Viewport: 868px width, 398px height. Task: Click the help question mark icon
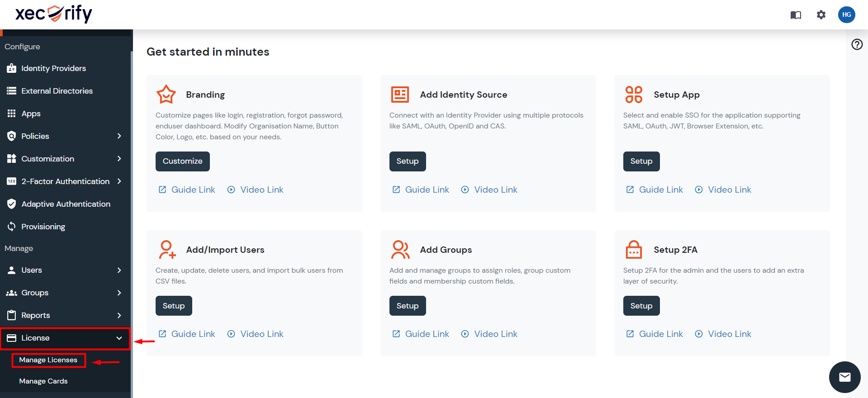tap(857, 44)
